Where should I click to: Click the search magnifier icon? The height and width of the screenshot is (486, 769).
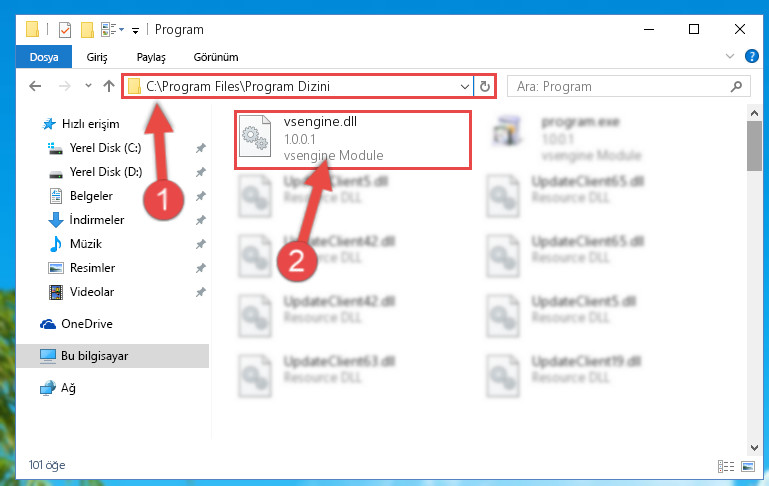(x=736, y=87)
